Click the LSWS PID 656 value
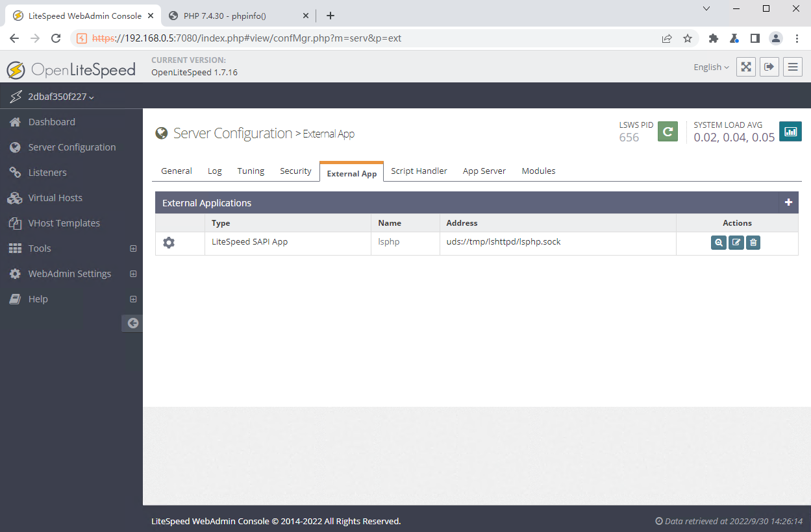 click(629, 138)
